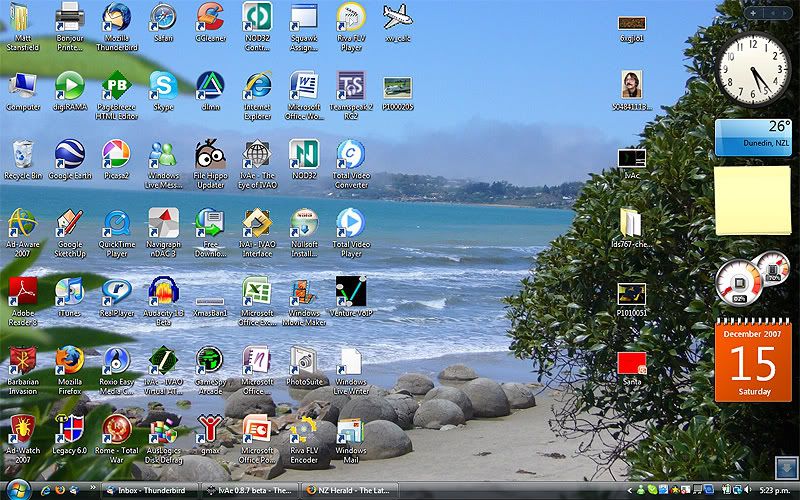Open the Audacity desktop icon

[x=163, y=292]
